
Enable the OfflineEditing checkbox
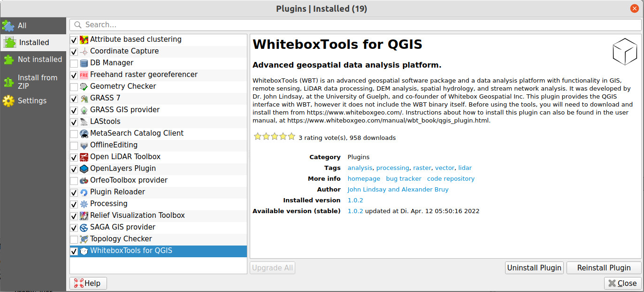74,146
